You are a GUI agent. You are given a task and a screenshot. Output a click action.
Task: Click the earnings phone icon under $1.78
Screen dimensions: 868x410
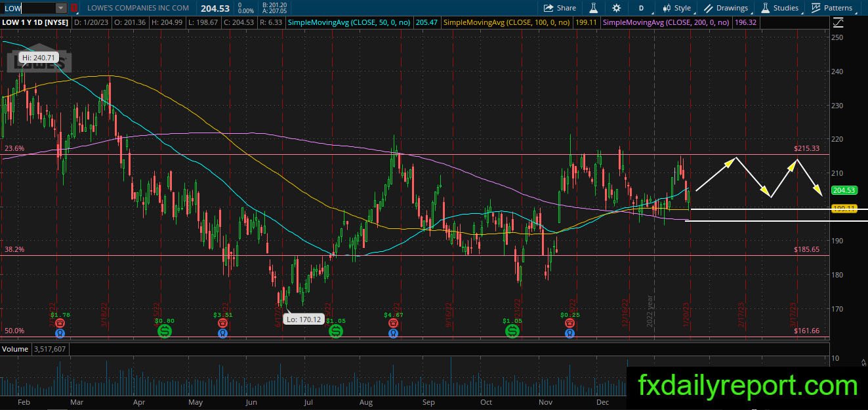pyautogui.click(x=60, y=323)
